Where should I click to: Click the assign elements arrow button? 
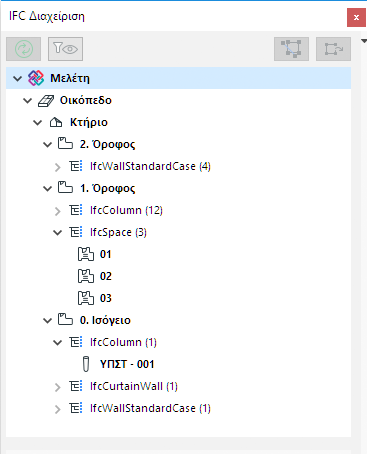coord(333,49)
